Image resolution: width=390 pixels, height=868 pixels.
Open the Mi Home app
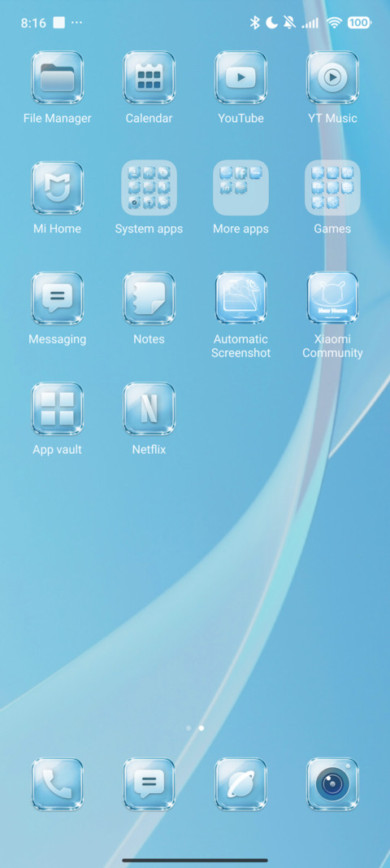57,188
